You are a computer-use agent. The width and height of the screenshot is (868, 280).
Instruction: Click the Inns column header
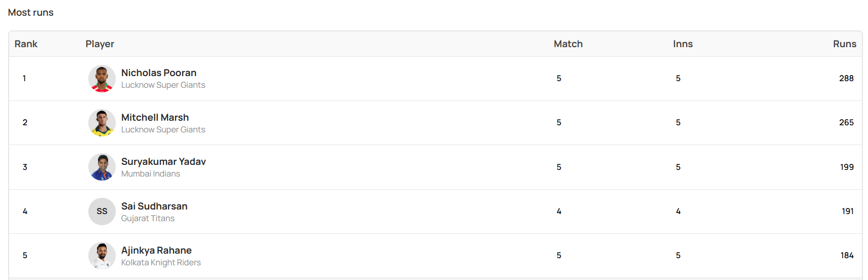click(x=683, y=44)
